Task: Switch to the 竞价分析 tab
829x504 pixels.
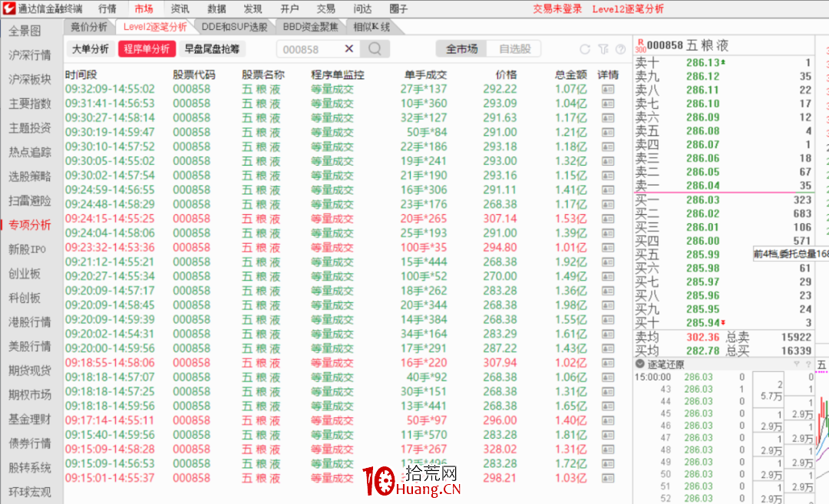Action: 89,27
